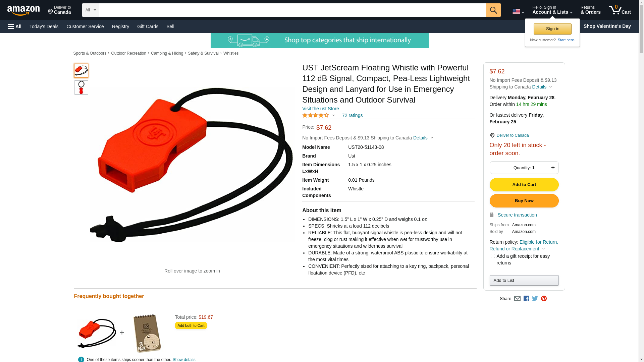Click the Add to Cart button
644x362 pixels.
pyautogui.click(x=524, y=185)
